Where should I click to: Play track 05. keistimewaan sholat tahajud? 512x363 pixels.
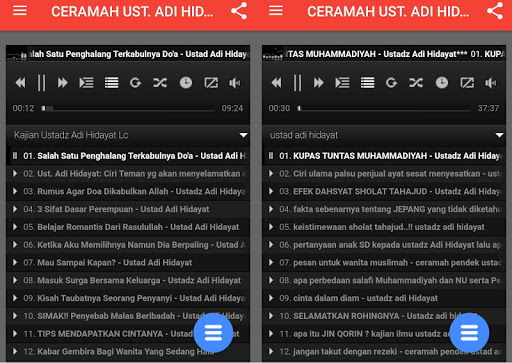pyautogui.click(x=384, y=227)
